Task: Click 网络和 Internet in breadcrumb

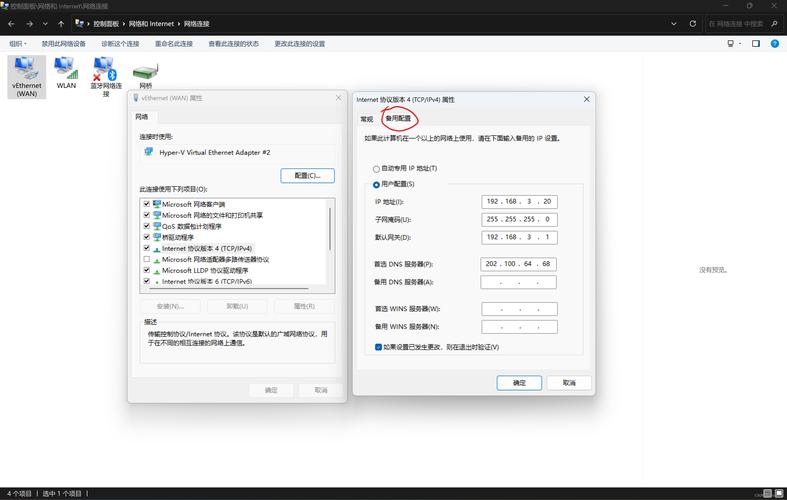Action: click(x=151, y=24)
